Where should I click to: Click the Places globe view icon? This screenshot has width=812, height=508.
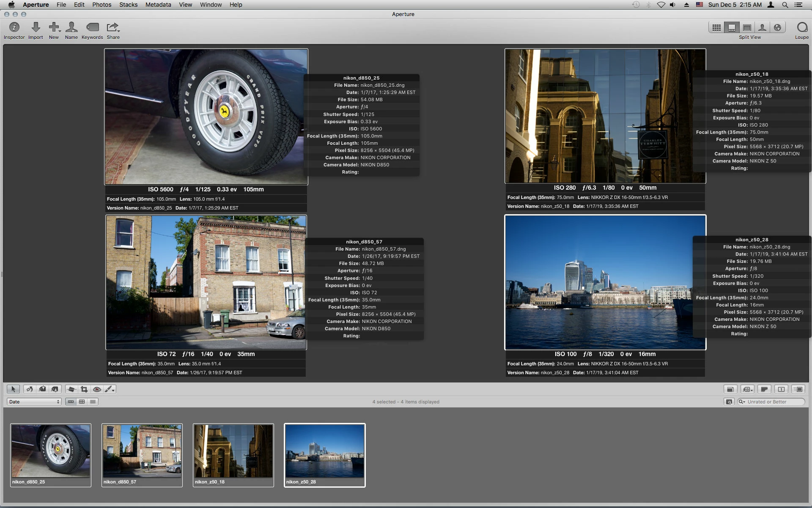(777, 28)
